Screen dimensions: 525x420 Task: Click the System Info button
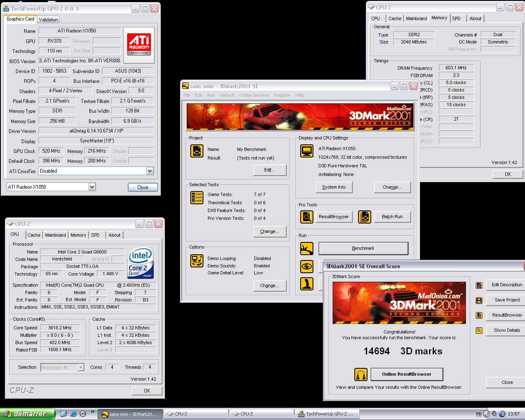[x=334, y=187]
